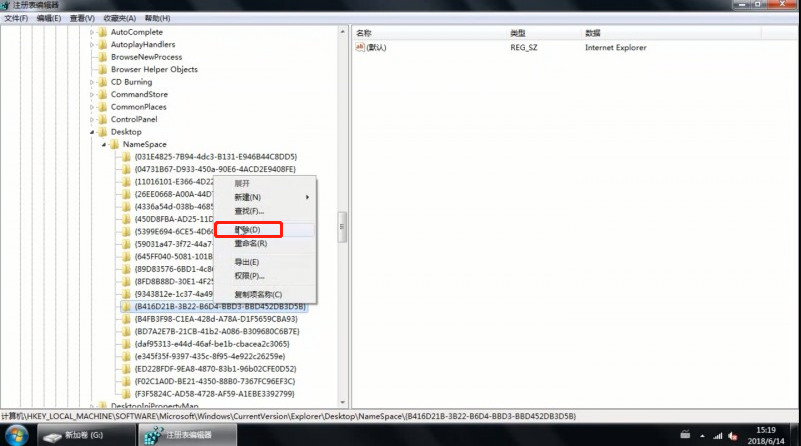Click the Registry Editor title bar icon
The image size is (801, 446).
pos(6,5)
